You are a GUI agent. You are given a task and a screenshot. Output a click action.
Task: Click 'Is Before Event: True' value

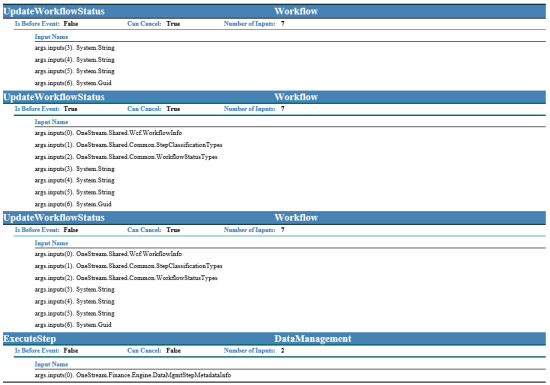tap(70, 109)
